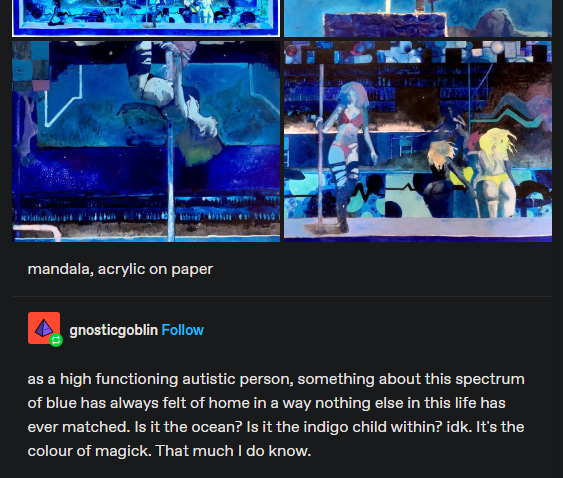
Task: Open the gnosticgoblin username link
Action: click(x=113, y=330)
